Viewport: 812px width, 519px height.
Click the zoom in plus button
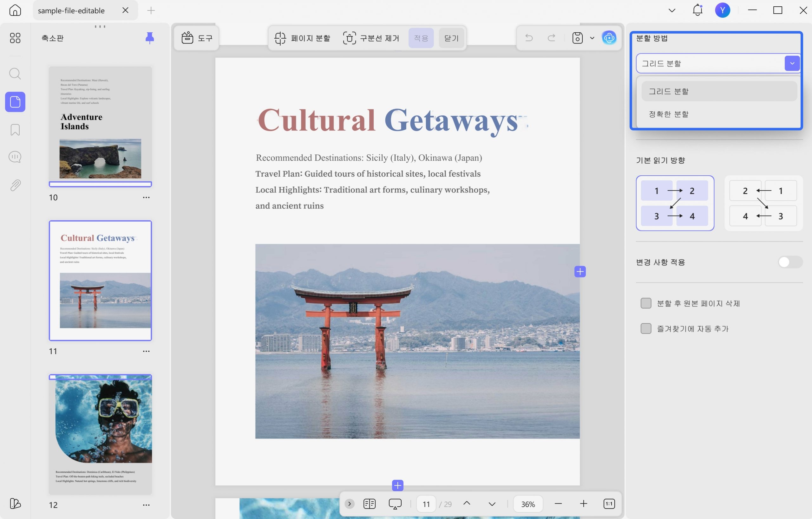coord(584,504)
